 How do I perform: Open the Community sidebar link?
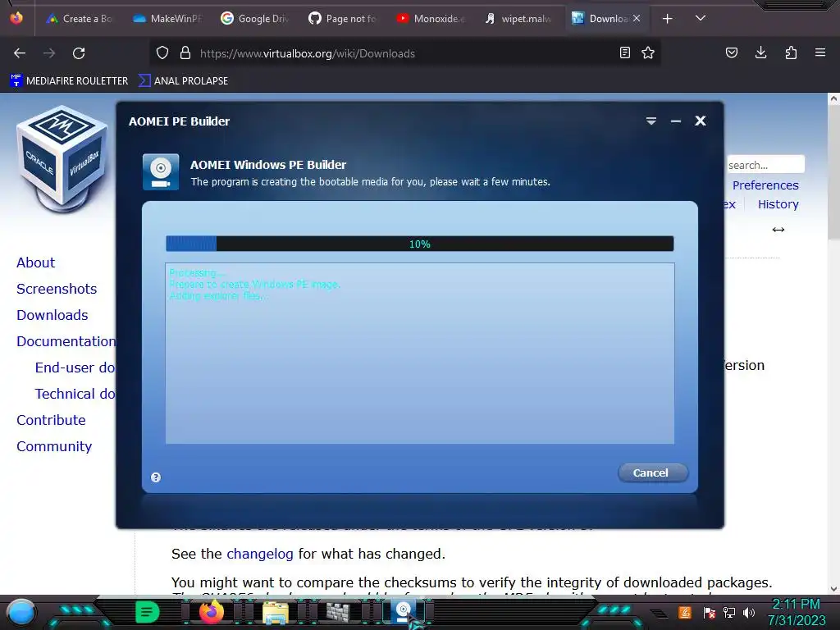pos(54,446)
